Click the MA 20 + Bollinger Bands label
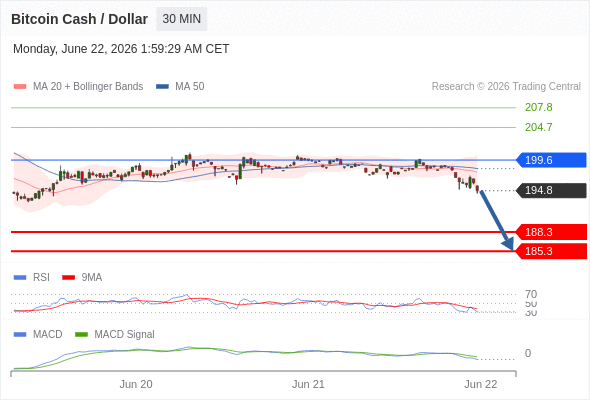The image size is (590, 400). tap(88, 87)
